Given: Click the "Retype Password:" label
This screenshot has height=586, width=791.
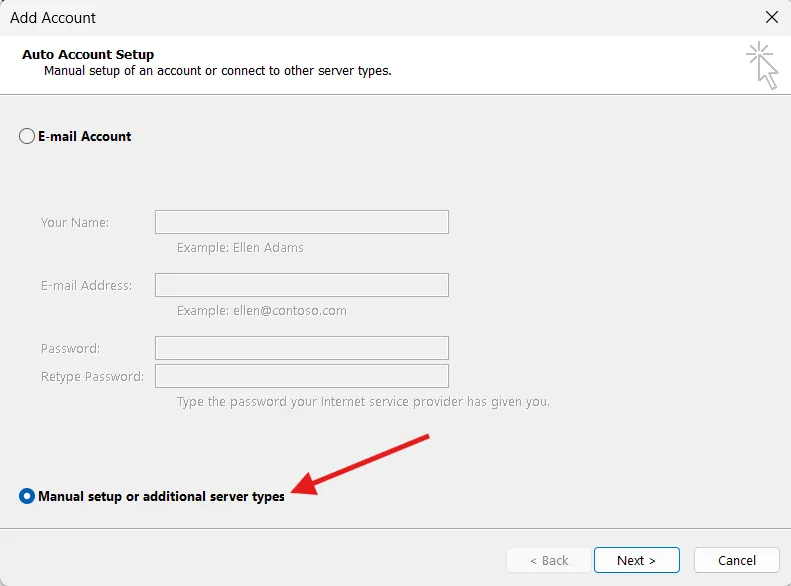Looking at the screenshot, I should [92, 376].
